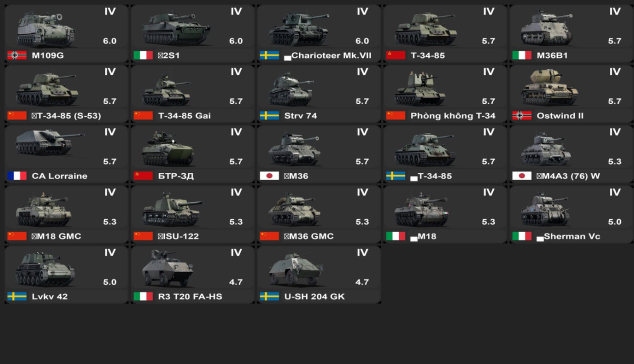Click the M4A3 (76) W tank card
The image size is (634, 364).
coord(571,154)
